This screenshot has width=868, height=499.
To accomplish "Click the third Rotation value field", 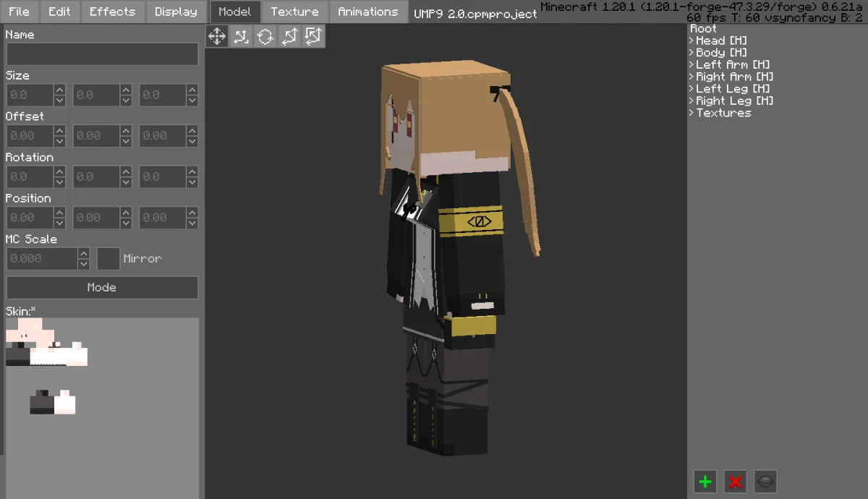I will [163, 176].
